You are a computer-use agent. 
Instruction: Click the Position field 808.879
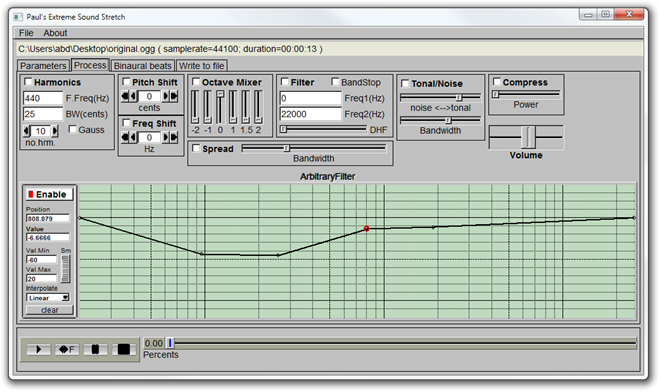48,219
